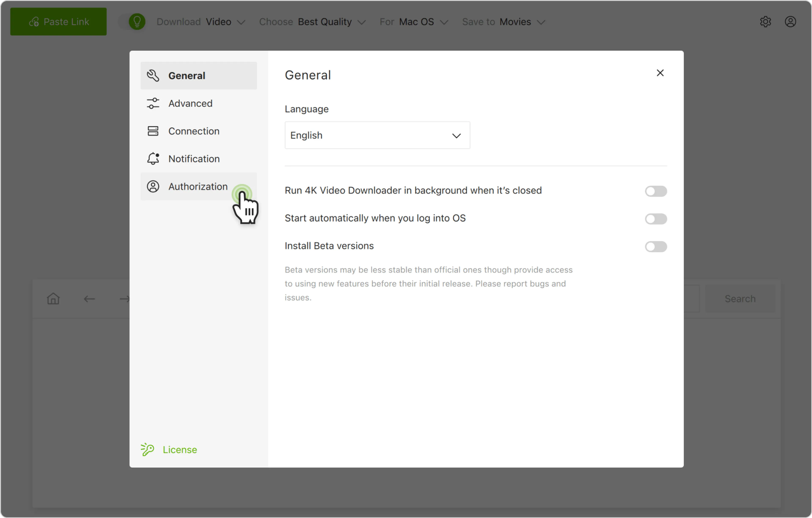Image resolution: width=812 pixels, height=518 pixels.
Task: Close the settings dialog with X
Action: 660,73
